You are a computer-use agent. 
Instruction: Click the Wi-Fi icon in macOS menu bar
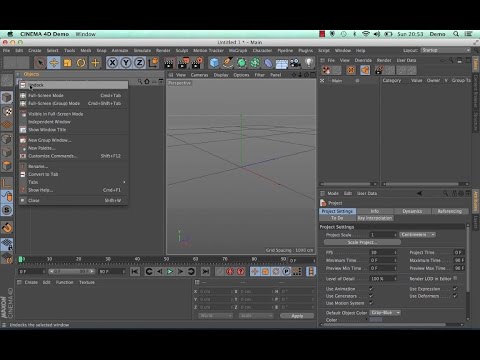point(366,34)
